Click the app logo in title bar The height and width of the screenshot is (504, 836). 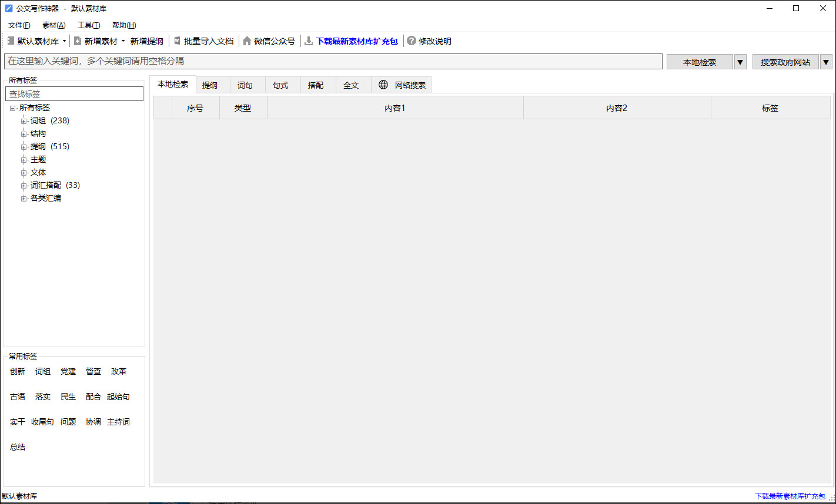pyautogui.click(x=9, y=8)
